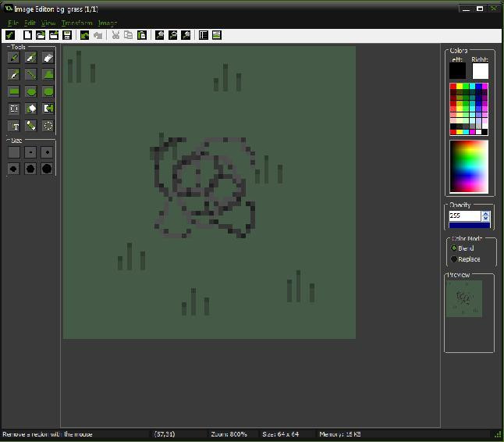Select the Replace color mode
504x442 pixels.
click(x=466, y=259)
